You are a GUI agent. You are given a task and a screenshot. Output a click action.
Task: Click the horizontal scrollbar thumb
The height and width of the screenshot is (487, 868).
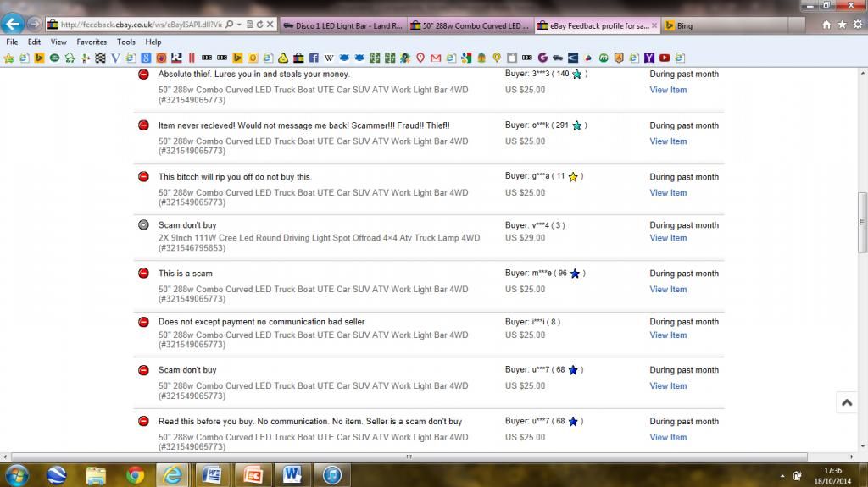point(409,457)
